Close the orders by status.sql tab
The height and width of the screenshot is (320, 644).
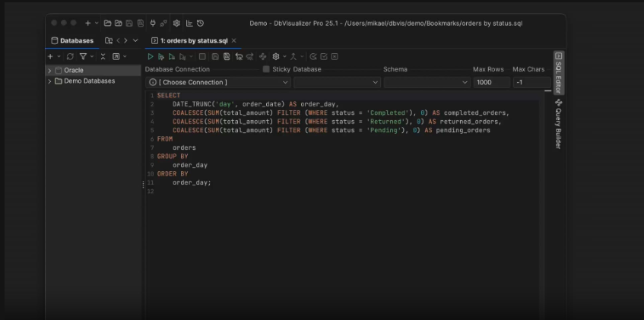point(234,40)
